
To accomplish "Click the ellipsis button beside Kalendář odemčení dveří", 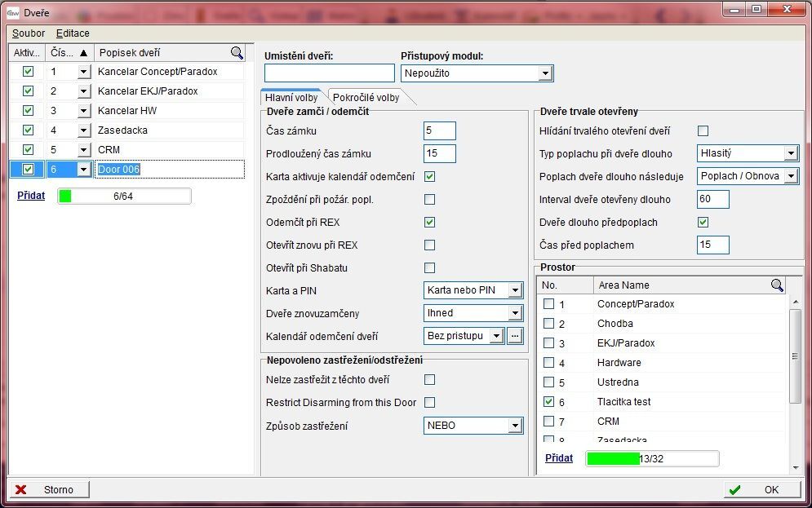I will (514, 336).
